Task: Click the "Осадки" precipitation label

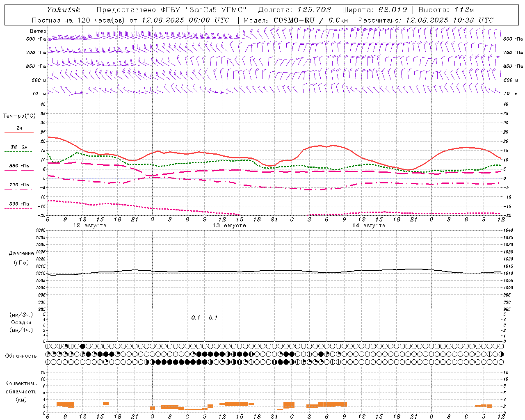Action: (x=21, y=322)
